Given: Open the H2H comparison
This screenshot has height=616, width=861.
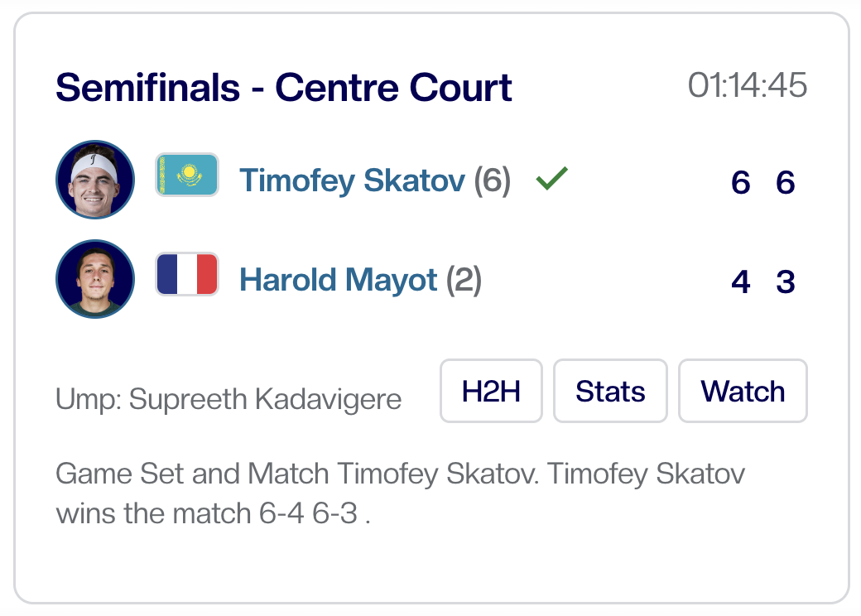Looking at the screenshot, I should [x=491, y=391].
